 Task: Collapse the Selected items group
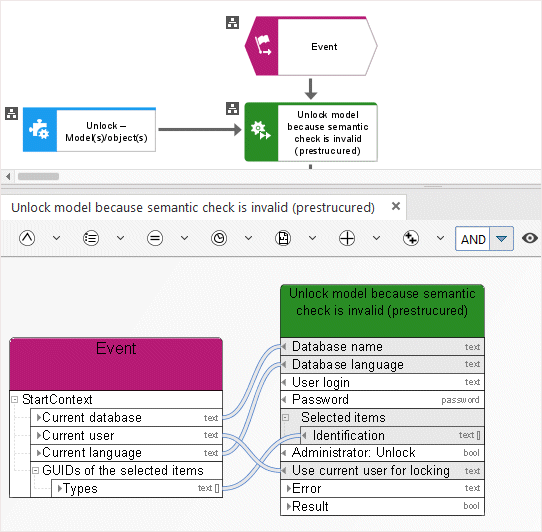click(x=286, y=417)
